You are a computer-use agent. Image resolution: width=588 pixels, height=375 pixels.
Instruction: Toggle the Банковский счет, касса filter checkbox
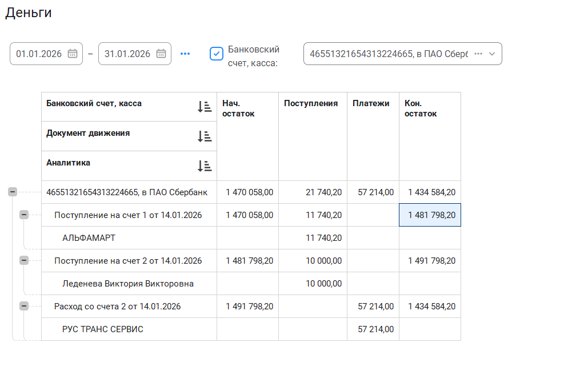tap(217, 54)
